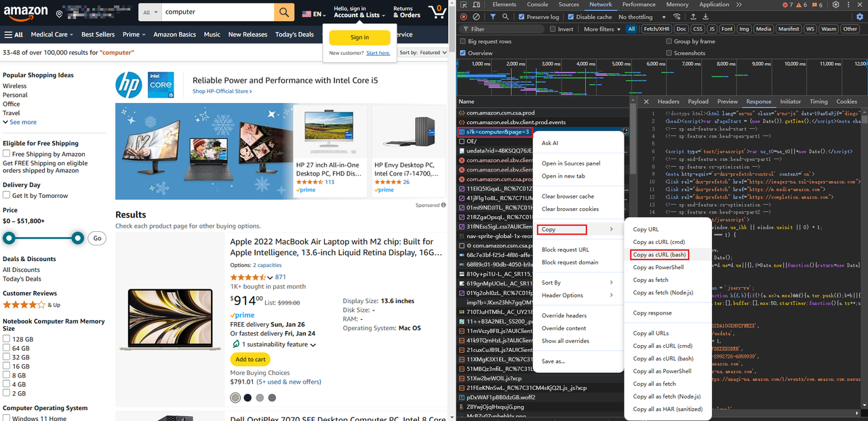Open the Amazon shopping cart
Screen dimensions: 868x421
437,12
